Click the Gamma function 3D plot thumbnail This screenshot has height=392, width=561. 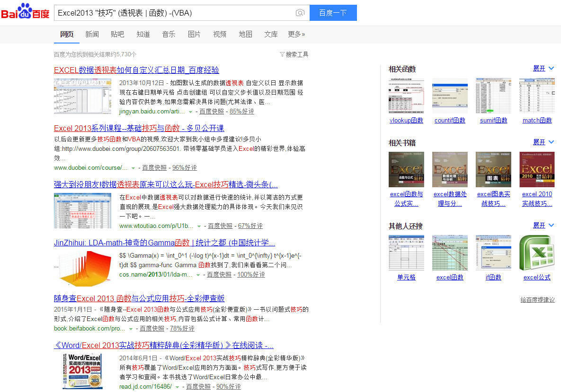pyautogui.click(x=83, y=269)
